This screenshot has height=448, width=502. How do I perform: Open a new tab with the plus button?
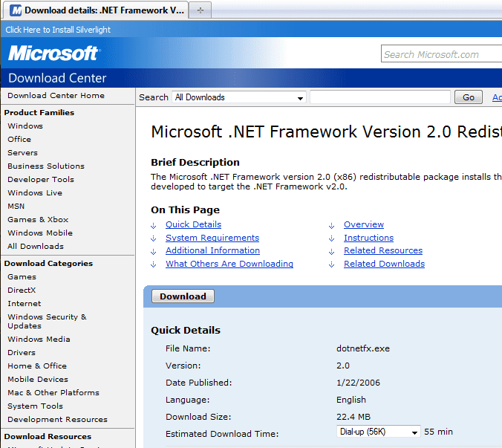pyautogui.click(x=201, y=10)
